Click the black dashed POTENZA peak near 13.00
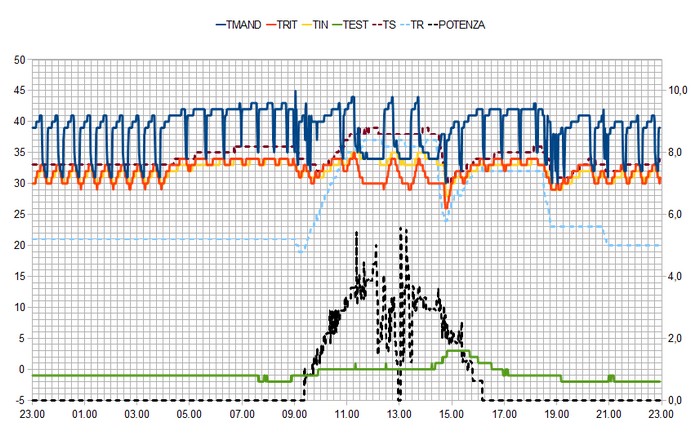Image resolution: width=700 pixels, height=436 pixels. pyautogui.click(x=400, y=229)
